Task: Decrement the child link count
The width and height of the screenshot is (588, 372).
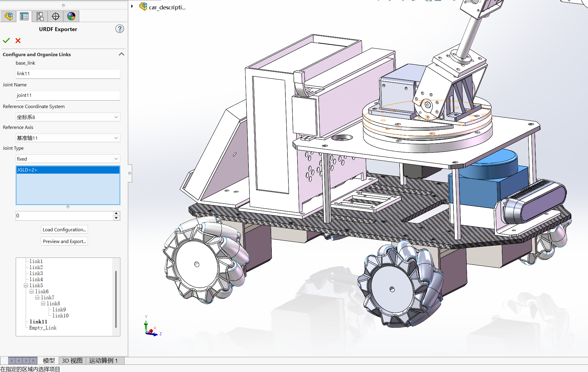Action: pos(116,218)
